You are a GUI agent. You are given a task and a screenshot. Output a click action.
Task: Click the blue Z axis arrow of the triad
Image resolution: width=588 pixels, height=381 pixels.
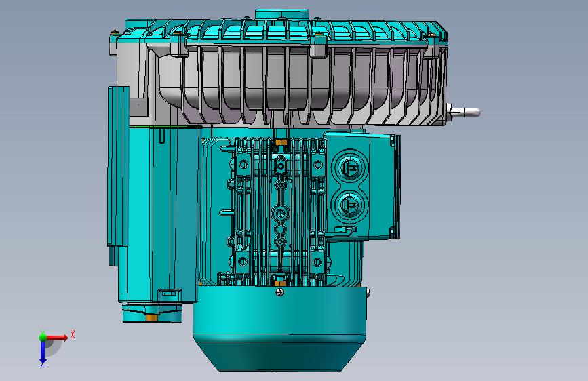coord(43,353)
